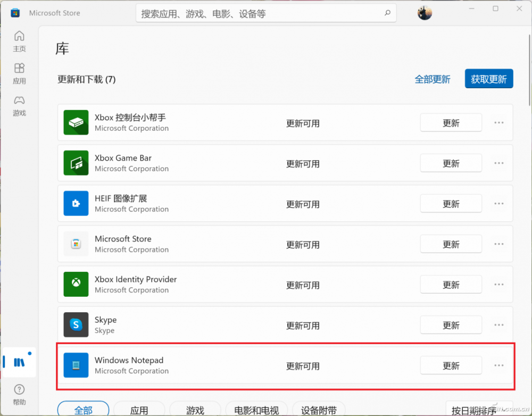Click the Skype app icon
This screenshot has height=416, width=532.
(76, 325)
